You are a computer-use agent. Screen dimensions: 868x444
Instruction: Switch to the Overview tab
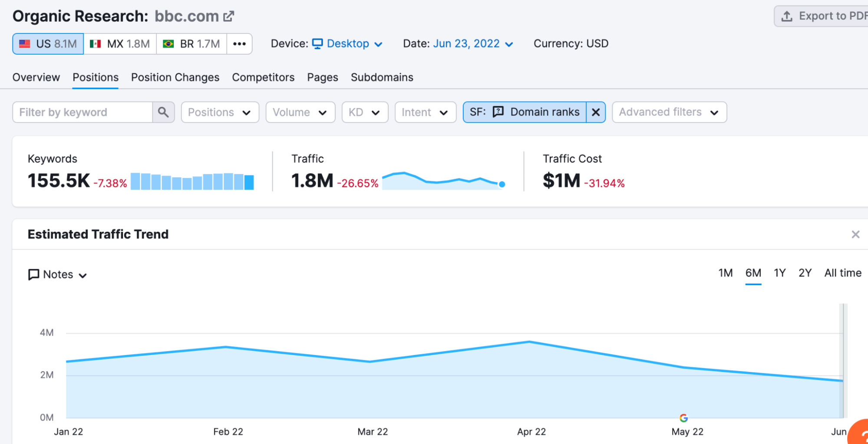(x=36, y=77)
